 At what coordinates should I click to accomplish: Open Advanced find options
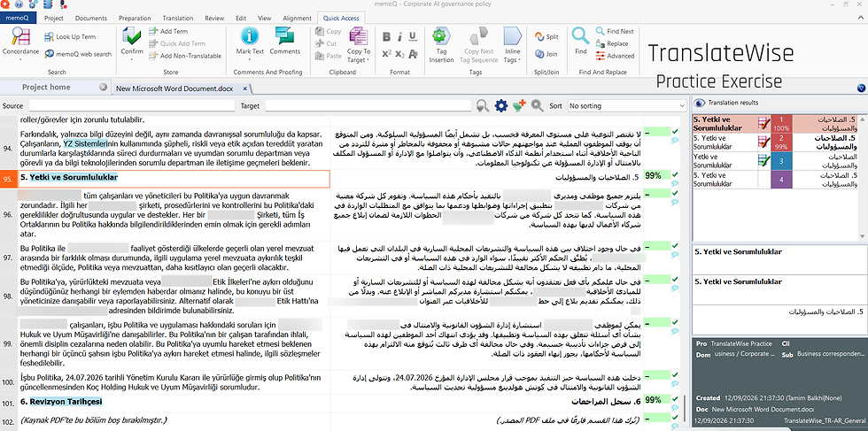[x=615, y=56]
